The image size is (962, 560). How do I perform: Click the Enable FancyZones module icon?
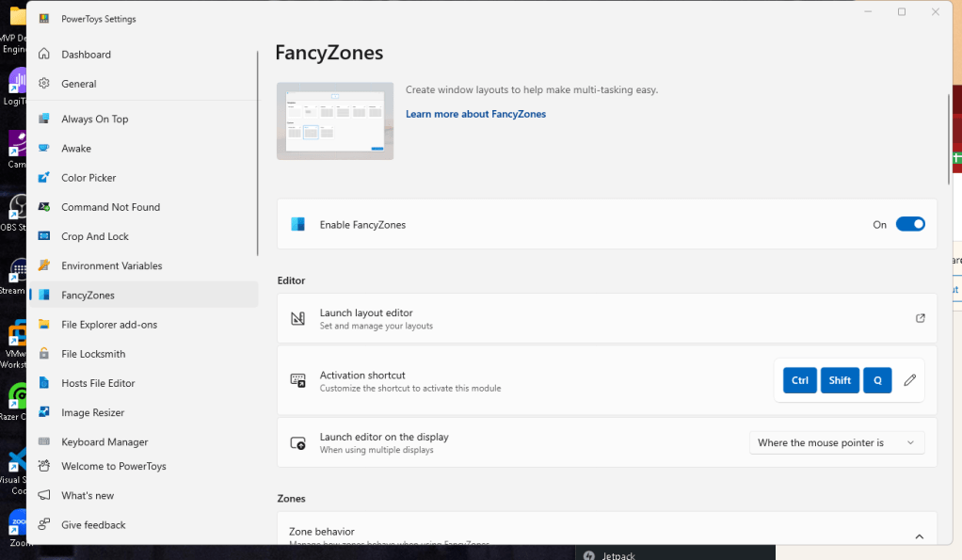pyautogui.click(x=297, y=225)
